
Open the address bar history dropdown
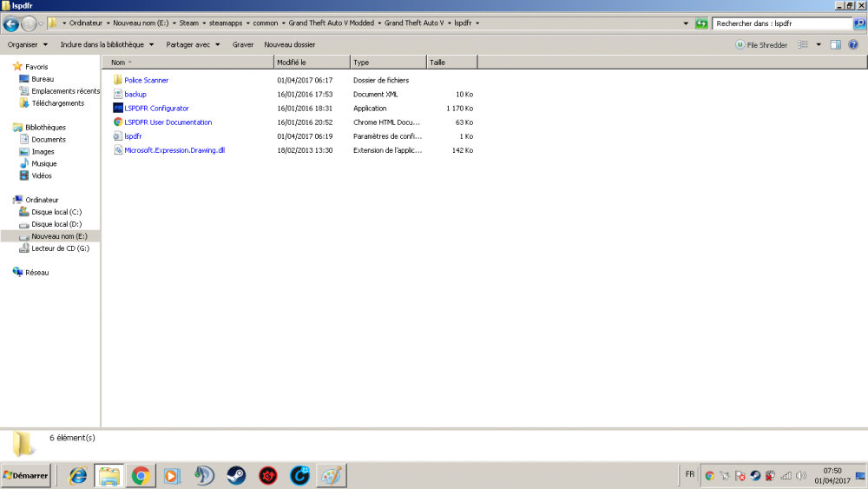pyautogui.click(x=686, y=23)
